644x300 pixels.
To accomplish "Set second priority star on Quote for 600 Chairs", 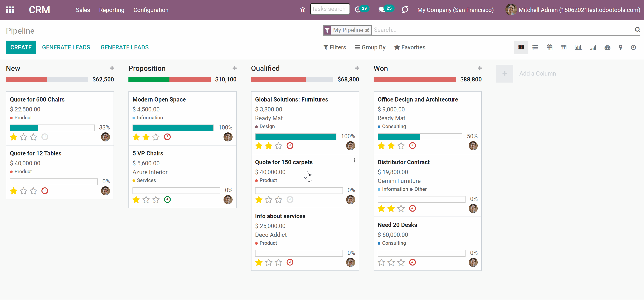I will tap(23, 137).
